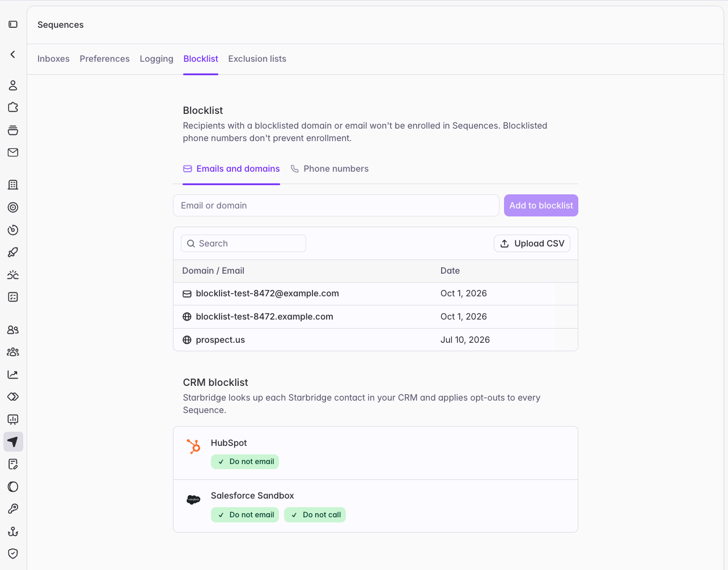Click the blocklist Search box
728x570 pixels.
(x=243, y=244)
